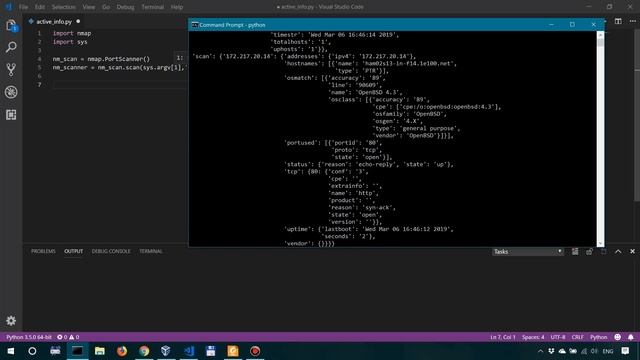This screenshot has width=640, height=360.
Task: Open the Selection menu
Action: coord(64,7)
